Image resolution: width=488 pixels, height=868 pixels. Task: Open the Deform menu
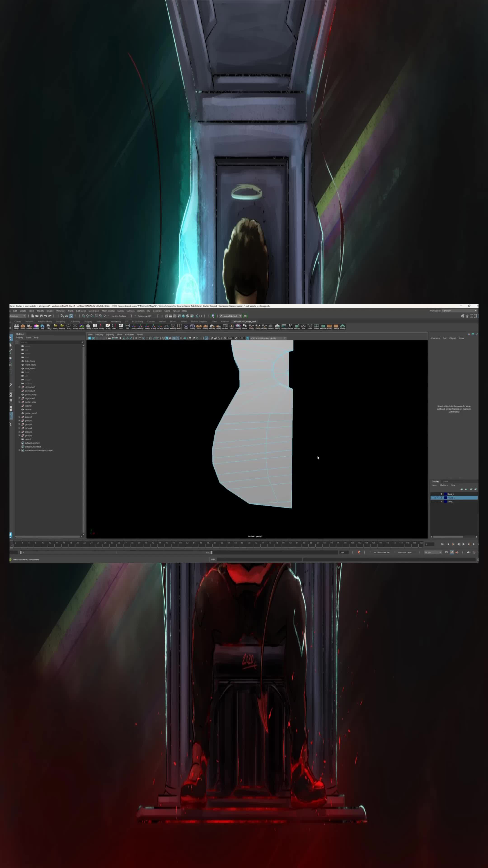pos(141,311)
